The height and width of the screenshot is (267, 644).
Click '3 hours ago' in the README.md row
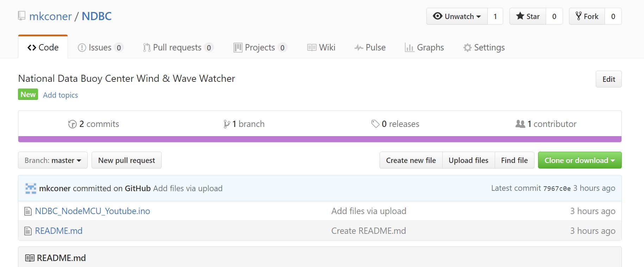point(593,231)
